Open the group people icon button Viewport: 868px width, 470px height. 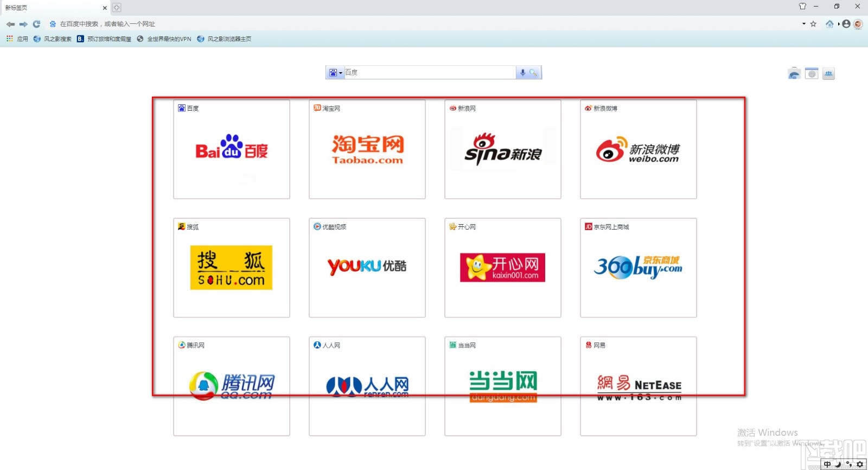(x=828, y=74)
